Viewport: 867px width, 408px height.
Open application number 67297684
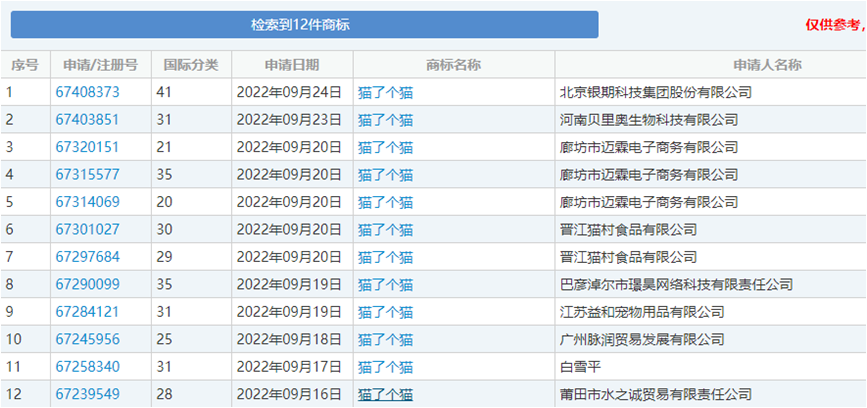pos(87,257)
